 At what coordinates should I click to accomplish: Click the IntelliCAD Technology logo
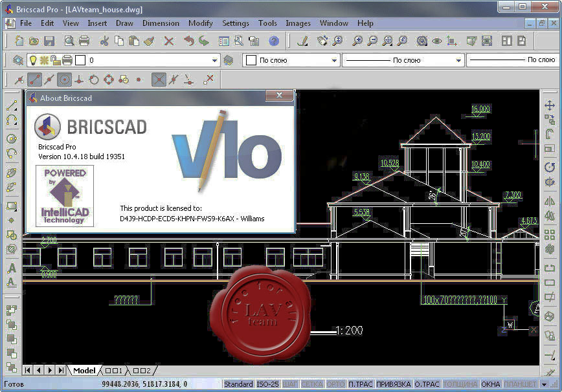tap(65, 196)
